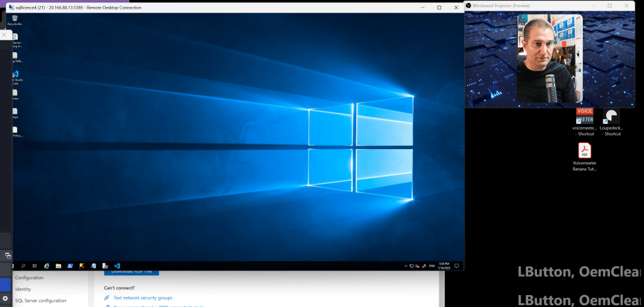644x307 pixels.
Task: Open voicemeeter shortcut on local desktop
Action: click(x=584, y=122)
